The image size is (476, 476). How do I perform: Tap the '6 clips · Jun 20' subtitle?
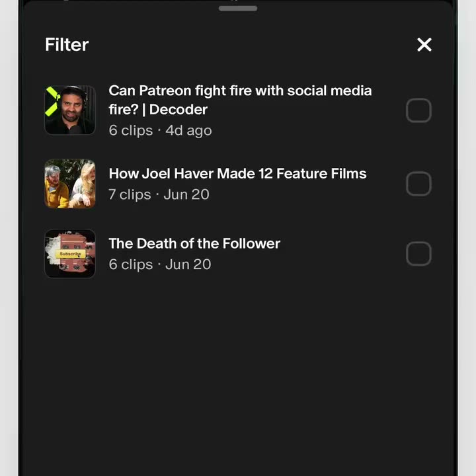[160, 264]
